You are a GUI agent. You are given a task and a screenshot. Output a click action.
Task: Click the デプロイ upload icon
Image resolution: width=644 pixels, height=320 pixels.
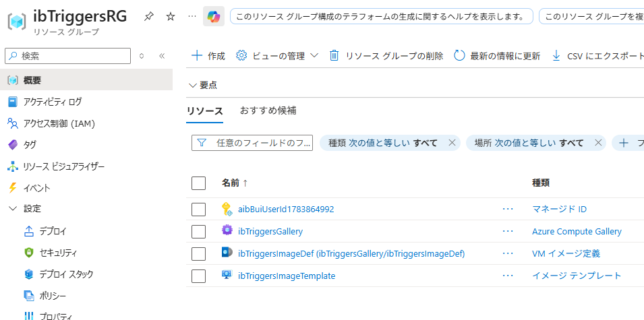[x=29, y=231]
